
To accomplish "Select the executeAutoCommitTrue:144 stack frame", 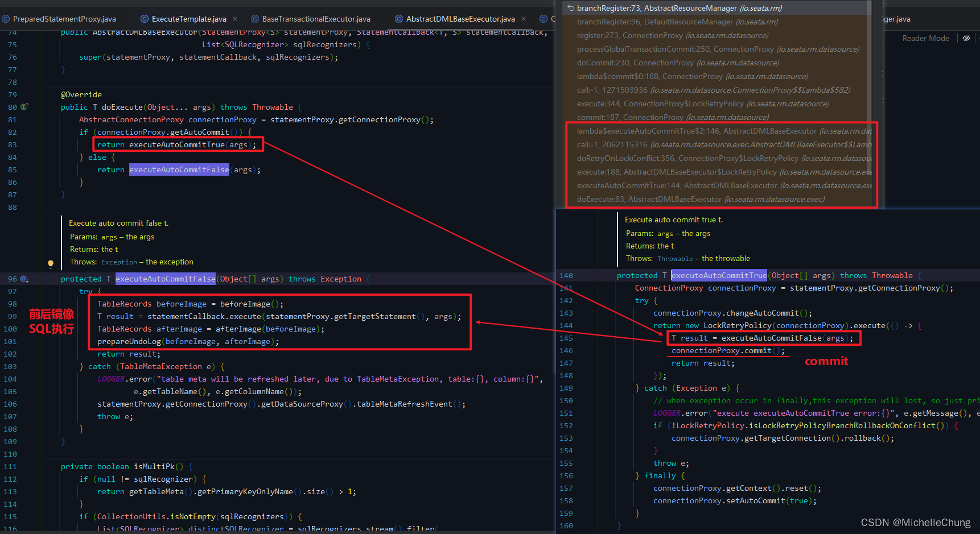I will pyautogui.click(x=717, y=185).
